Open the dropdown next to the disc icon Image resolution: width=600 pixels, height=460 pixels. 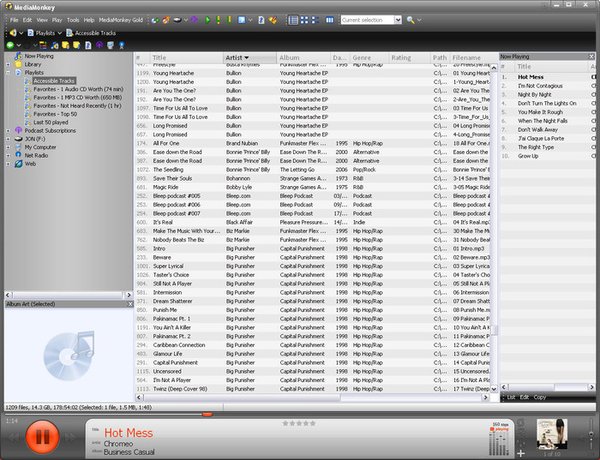(186, 20)
